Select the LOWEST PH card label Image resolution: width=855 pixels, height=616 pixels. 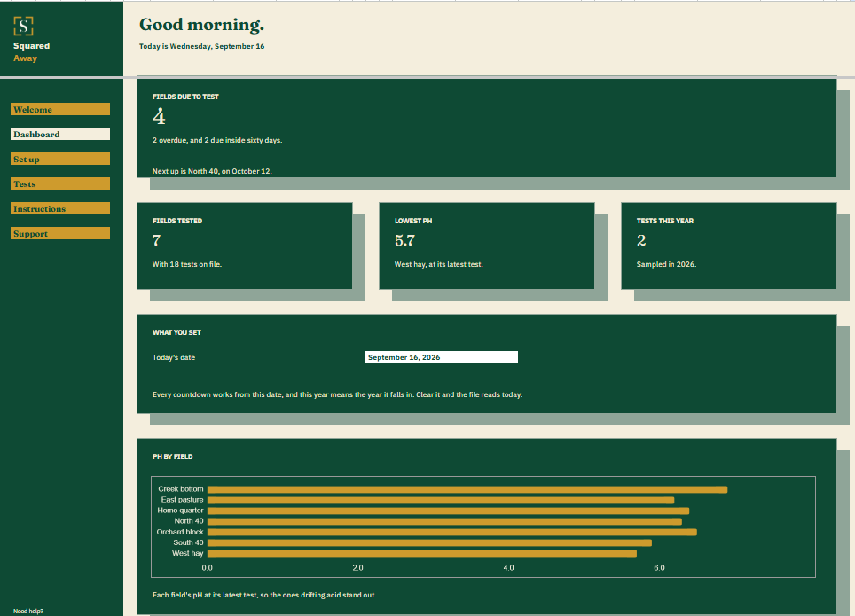pos(413,221)
